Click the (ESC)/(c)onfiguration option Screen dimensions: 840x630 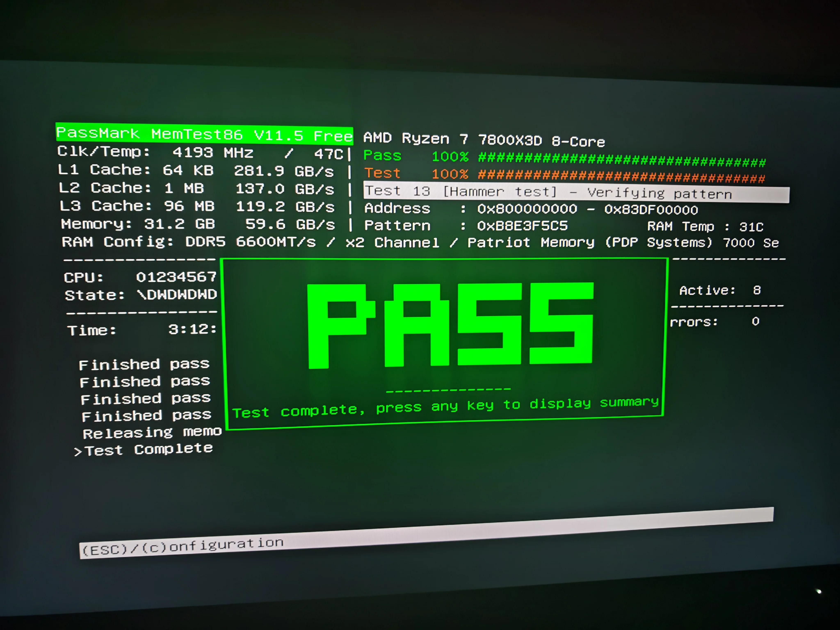(183, 547)
